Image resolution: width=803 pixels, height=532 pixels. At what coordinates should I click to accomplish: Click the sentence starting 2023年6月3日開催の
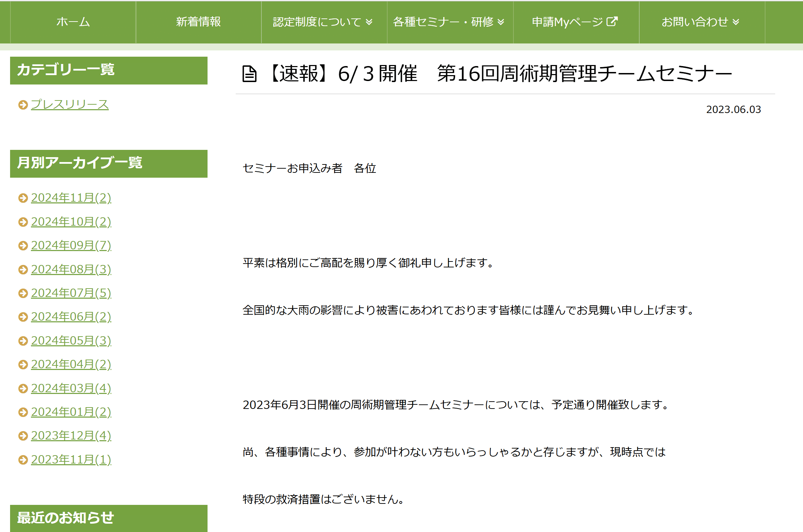(x=456, y=405)
